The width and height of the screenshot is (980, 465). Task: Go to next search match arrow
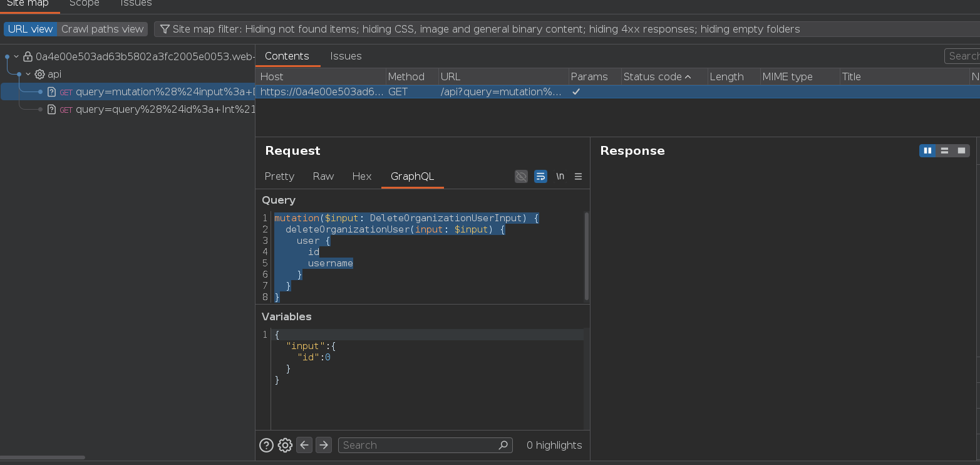pos(323,445)
